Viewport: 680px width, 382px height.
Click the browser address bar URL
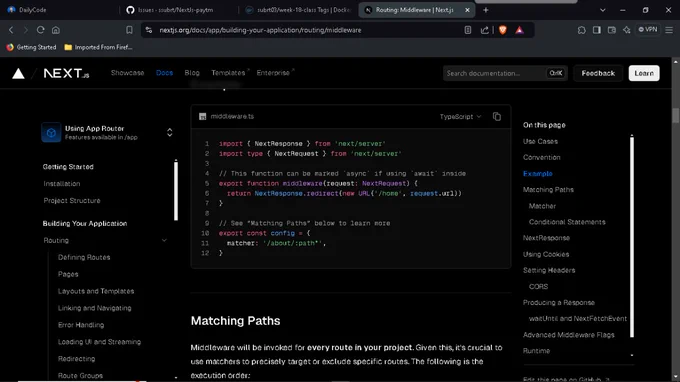[x=260, y=30]
